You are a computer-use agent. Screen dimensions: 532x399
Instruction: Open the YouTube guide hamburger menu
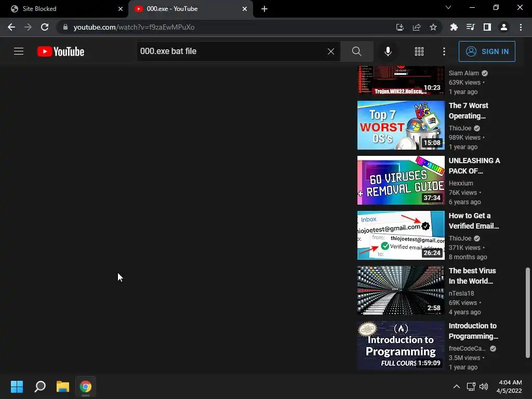[19, 51]
